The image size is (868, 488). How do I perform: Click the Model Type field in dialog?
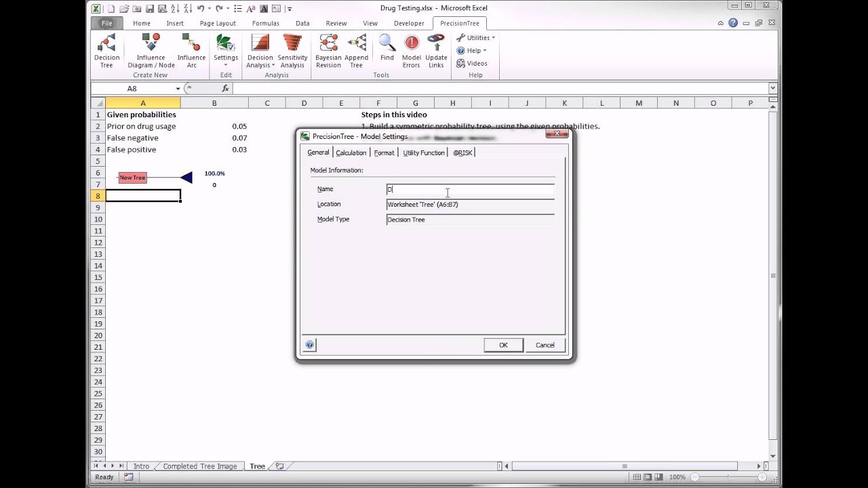470,220
